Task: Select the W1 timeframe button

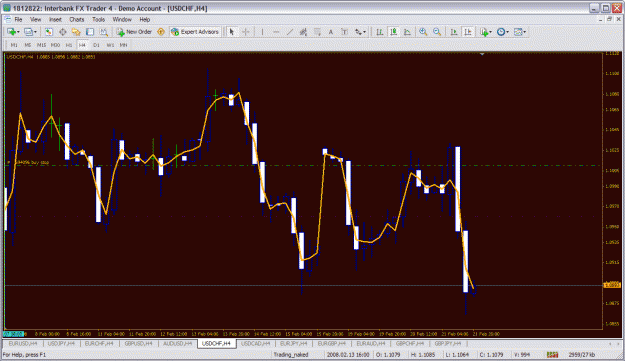Action: pos(110,45)
